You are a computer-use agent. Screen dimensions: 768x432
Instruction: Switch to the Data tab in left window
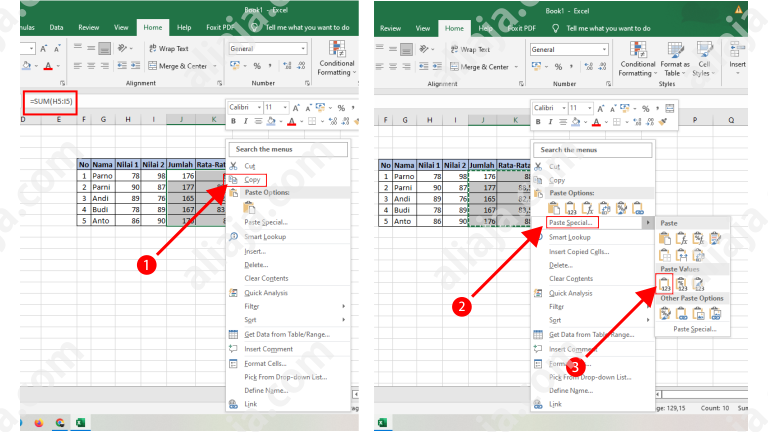click(56, 27)
